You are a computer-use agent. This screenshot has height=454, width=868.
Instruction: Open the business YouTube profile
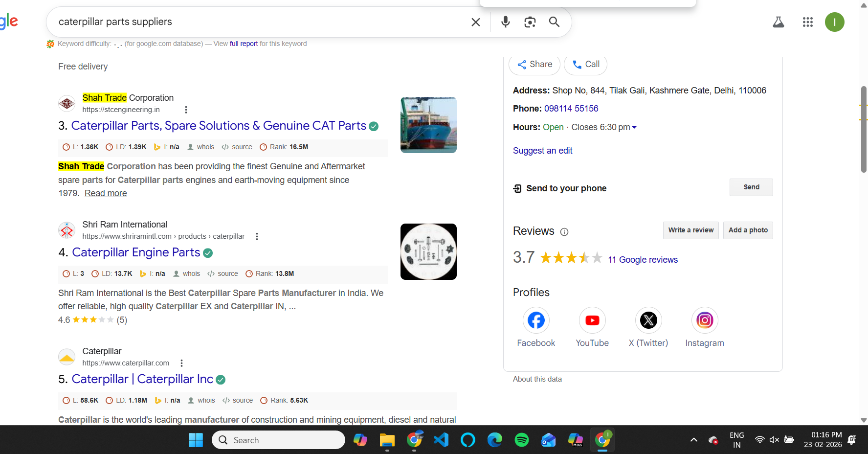[592, 320]
